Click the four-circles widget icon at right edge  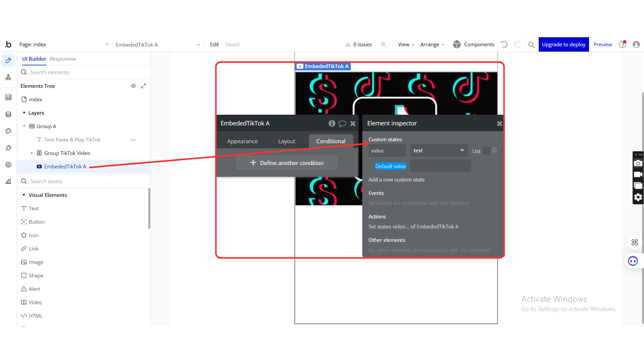point(635,242)
